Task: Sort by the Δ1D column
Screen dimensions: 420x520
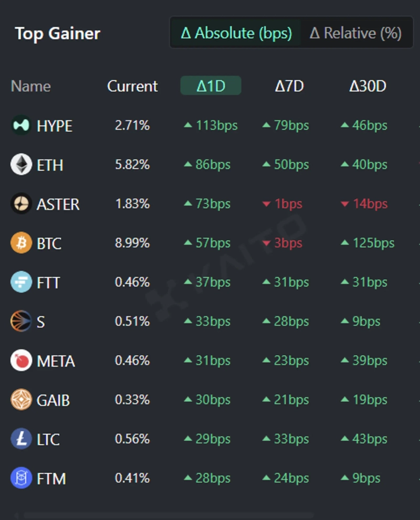Action: coord(211,86)
